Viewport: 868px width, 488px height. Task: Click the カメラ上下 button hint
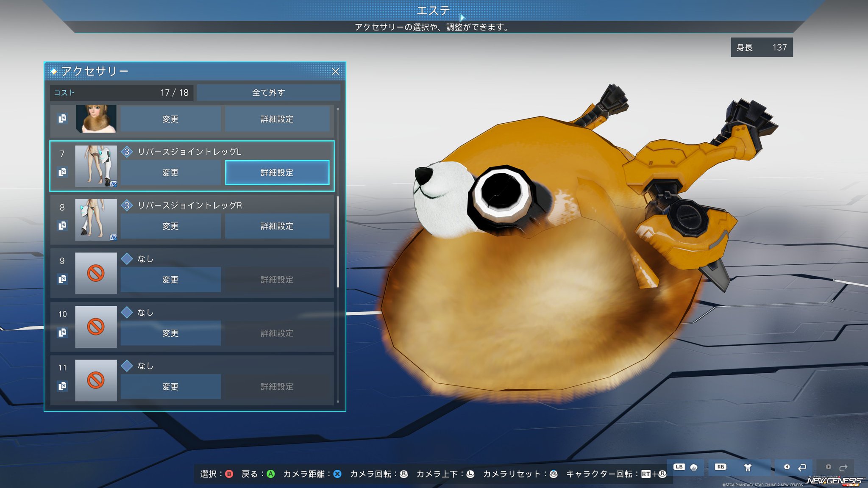tap(445, 474)
